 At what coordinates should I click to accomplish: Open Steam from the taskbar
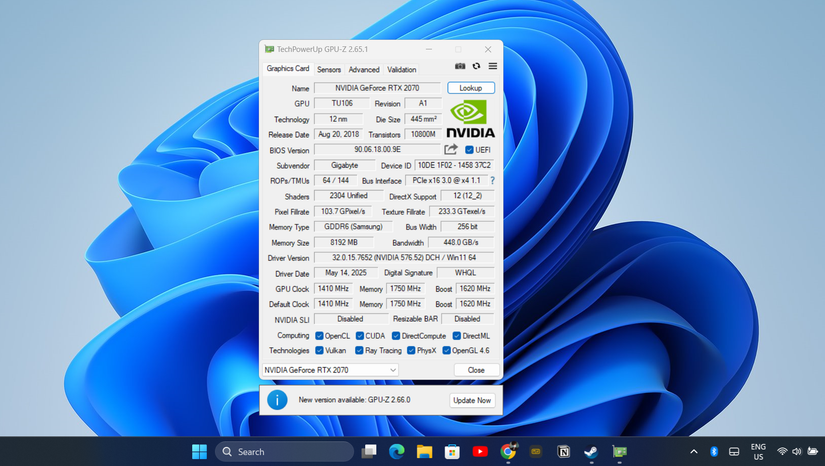pyautogui.click(x=590, y=452)
